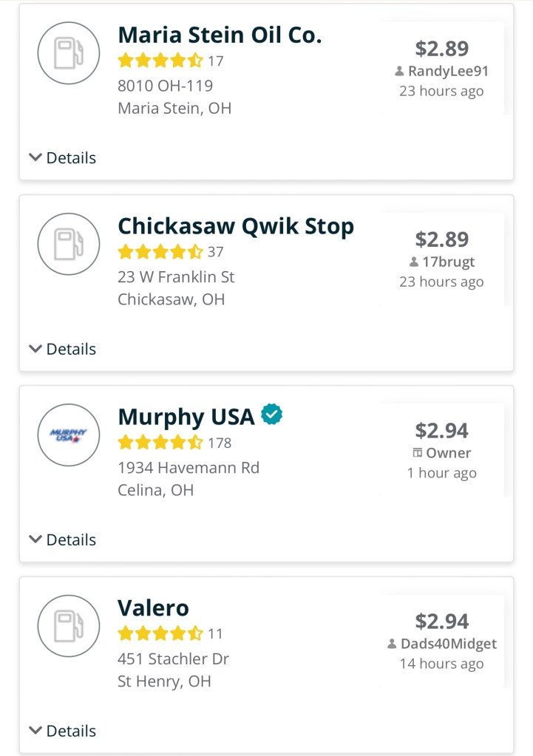Open reporter profile Dads40Midget
The image size is (533, 756).
pyautogui.click(x=448, y=644)
